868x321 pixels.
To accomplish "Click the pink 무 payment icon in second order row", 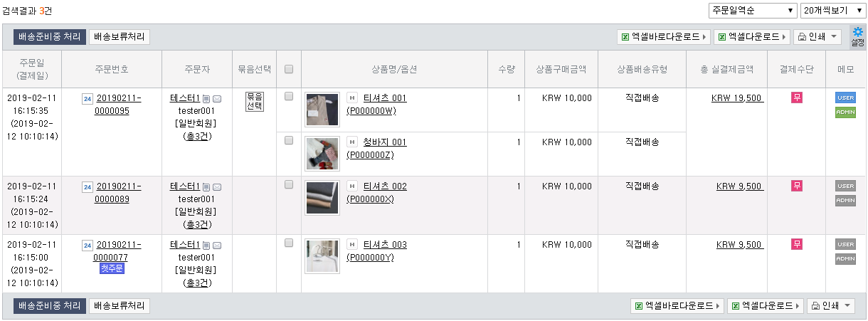I will 797,186.
